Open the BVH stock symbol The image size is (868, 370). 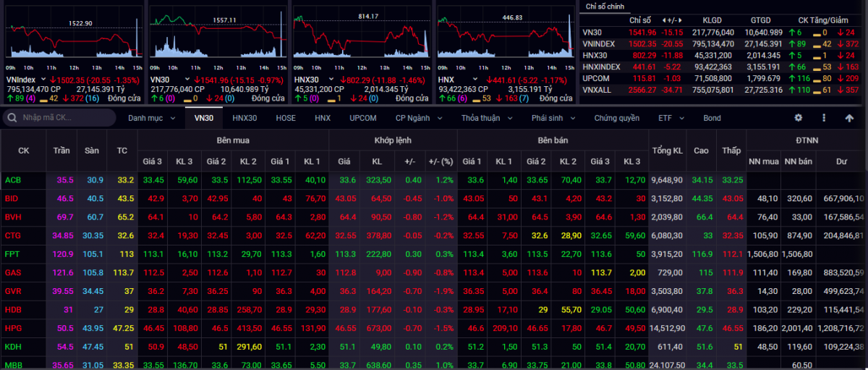[x=13, y=216]
